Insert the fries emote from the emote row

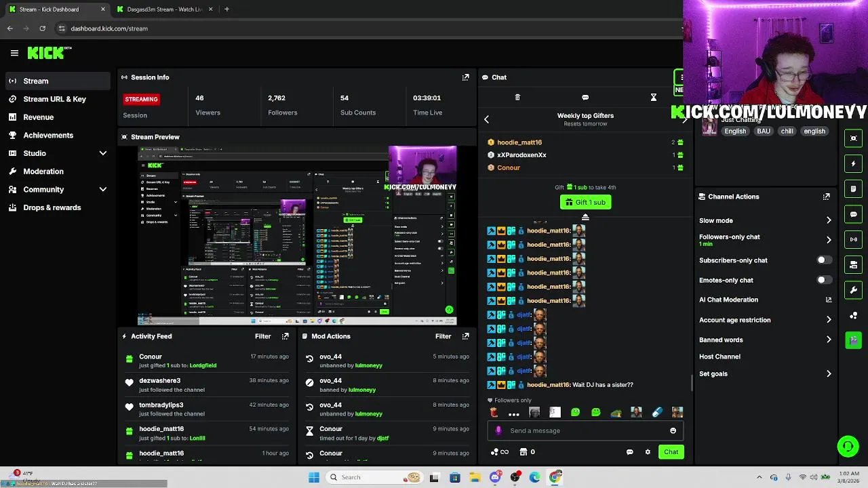point(494,412)
